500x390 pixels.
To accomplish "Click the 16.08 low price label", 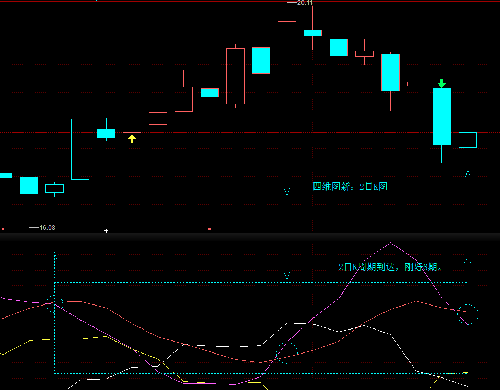I will coord(43,228).
